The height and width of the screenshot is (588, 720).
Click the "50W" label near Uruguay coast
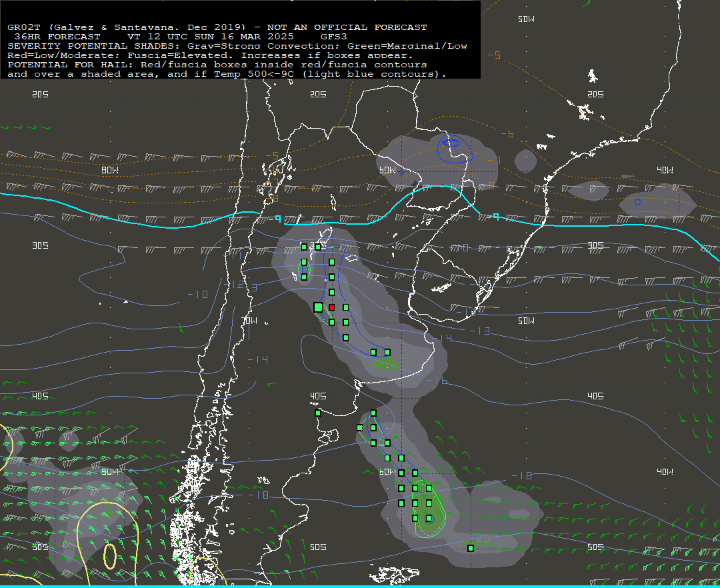(x=526, y=321)
